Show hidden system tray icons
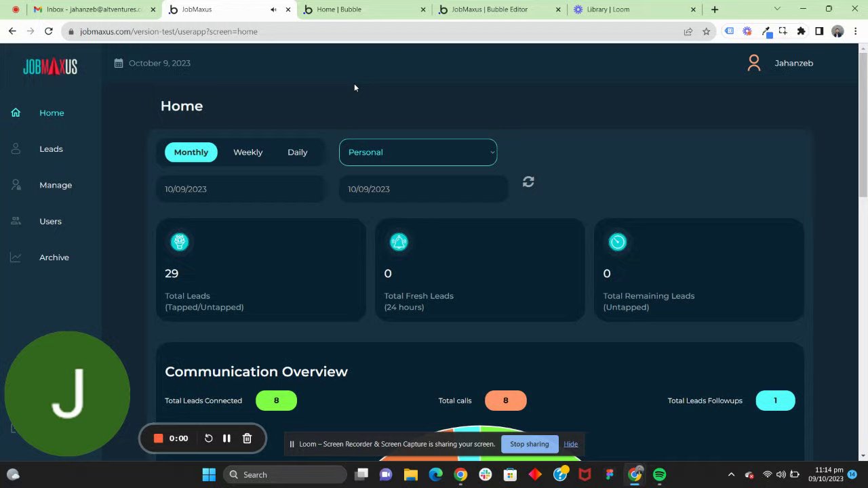868x488 pixels. [731, 474]
